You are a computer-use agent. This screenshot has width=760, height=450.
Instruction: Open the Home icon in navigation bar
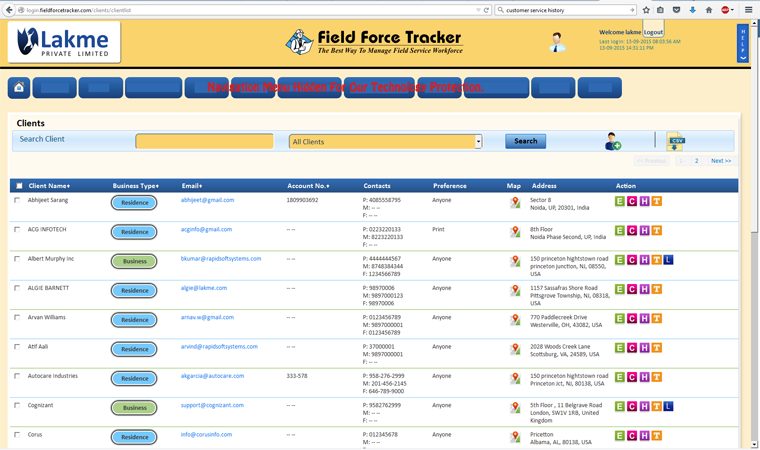point(19,88)
